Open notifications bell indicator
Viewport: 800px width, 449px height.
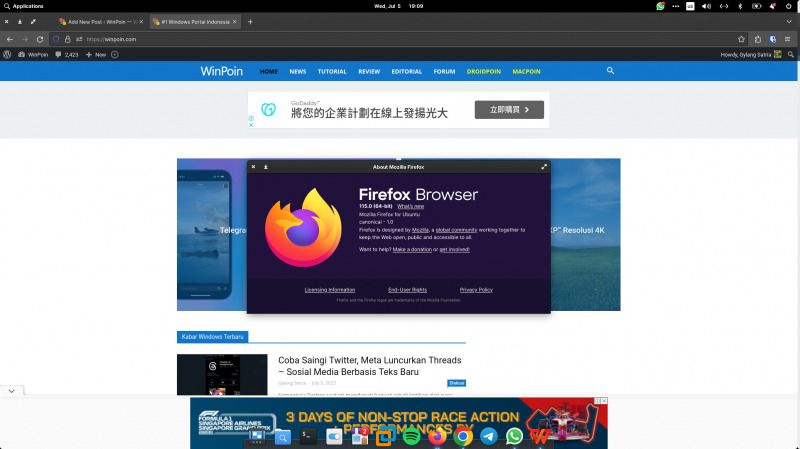[x=772, y=6]
